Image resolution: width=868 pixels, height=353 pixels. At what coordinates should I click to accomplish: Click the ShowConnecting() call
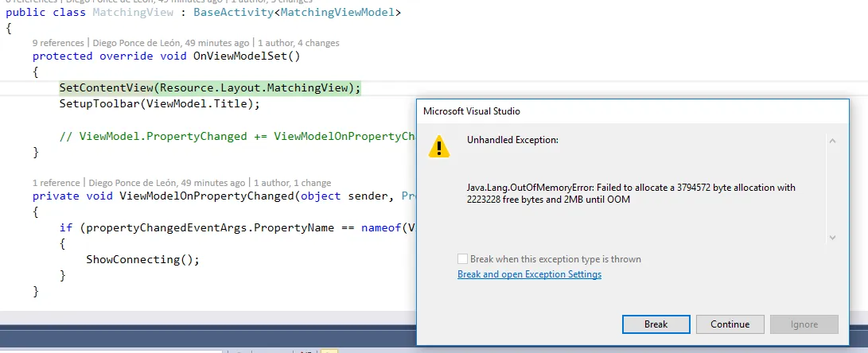pyautogui.click(x=142, y=259)
